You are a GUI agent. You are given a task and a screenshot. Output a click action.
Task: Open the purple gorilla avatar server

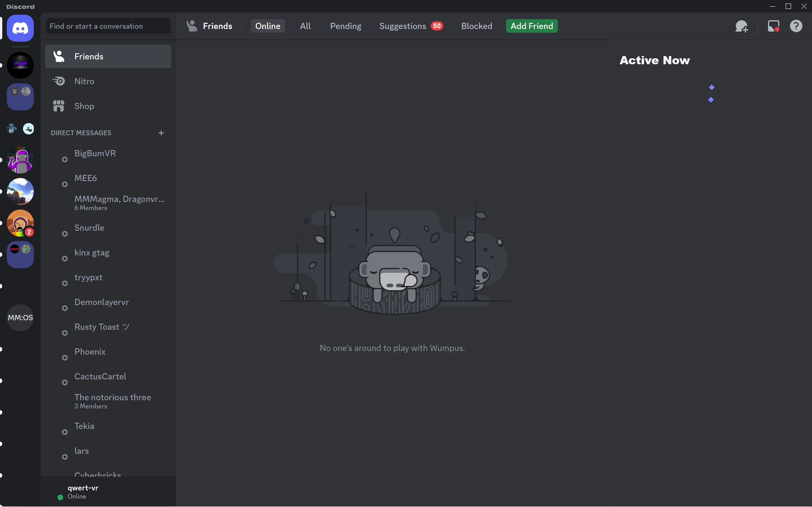click(20, 160)
